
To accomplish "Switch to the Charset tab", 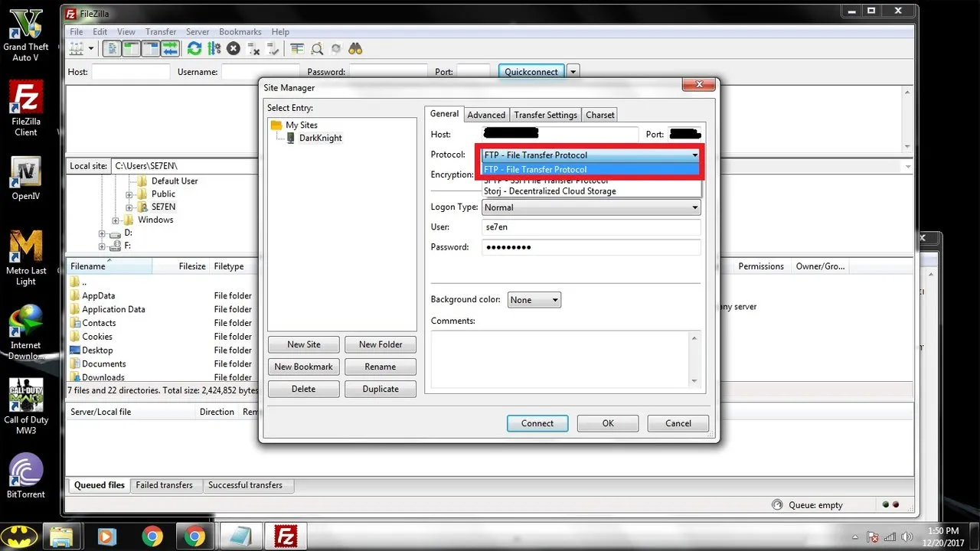I will tap(600, 115).
